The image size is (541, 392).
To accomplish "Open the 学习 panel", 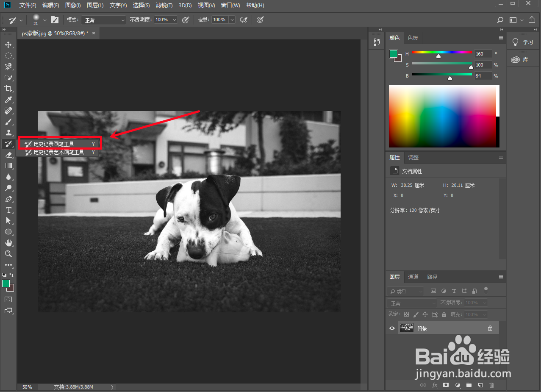I will (x=523, y=42).
